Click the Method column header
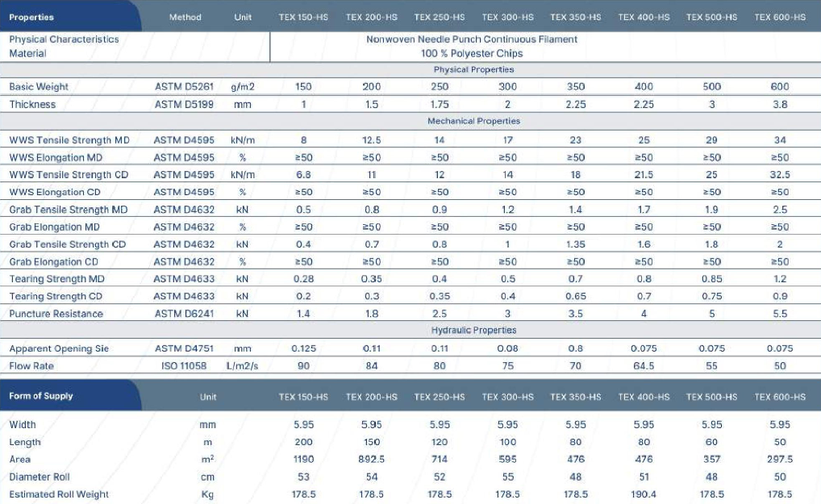This screenshot has width=821, height=504. (x=185, y=17)
